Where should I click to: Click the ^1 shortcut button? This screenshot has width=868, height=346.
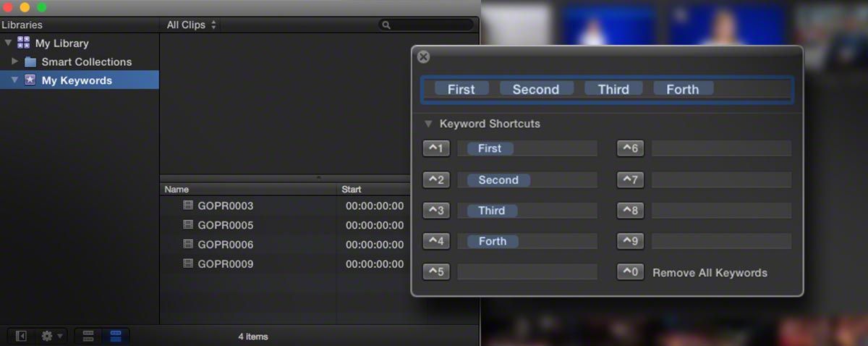tap(436, 148)
